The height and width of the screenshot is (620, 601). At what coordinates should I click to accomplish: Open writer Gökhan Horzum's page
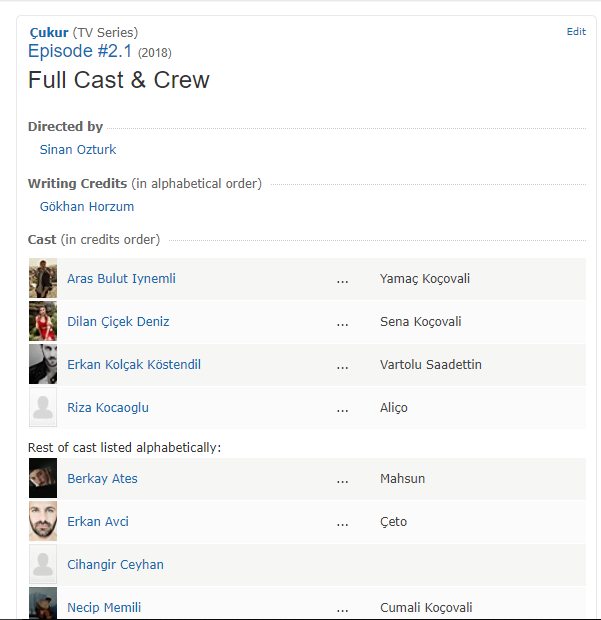[87, 207]
